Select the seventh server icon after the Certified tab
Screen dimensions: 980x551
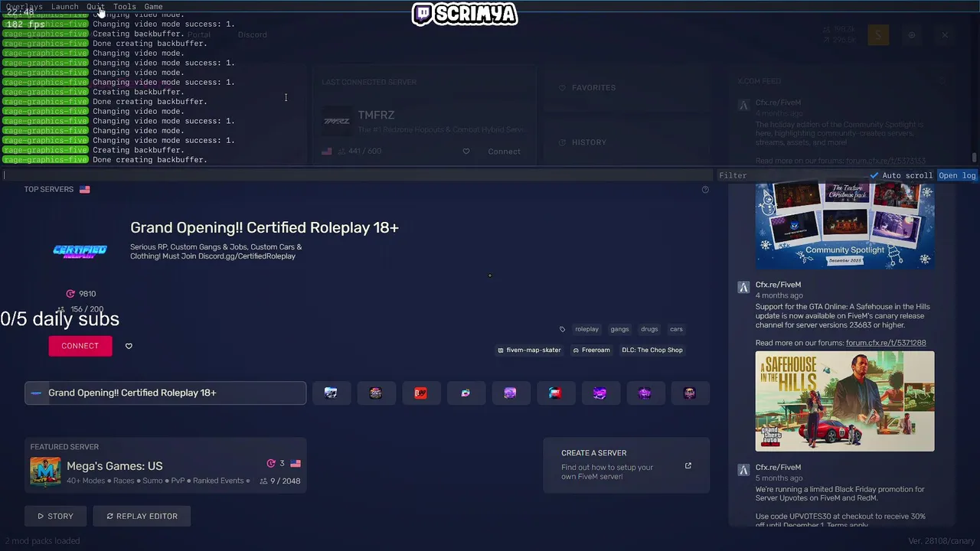pyautogui.click(x=599, y=393)
